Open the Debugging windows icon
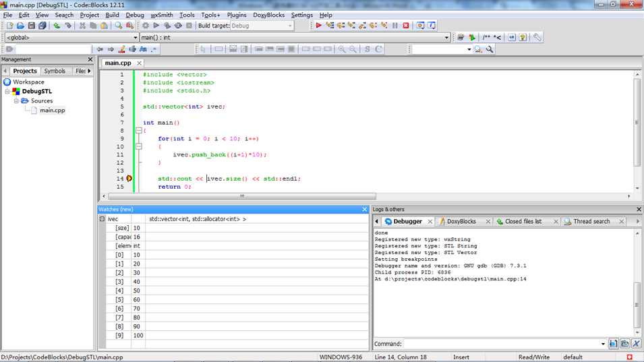The height and width of the screenshot is (362, 644). pyautogui.click(x=420, y=26)
